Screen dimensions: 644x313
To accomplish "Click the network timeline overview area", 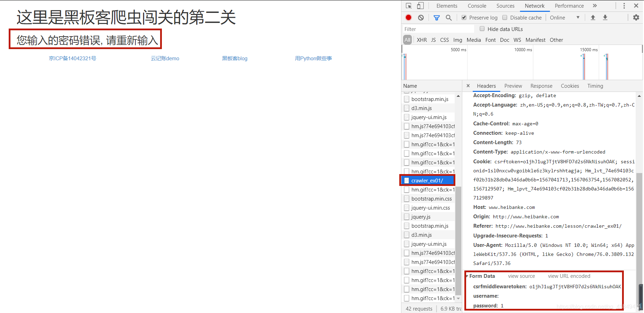I will 522,63.
